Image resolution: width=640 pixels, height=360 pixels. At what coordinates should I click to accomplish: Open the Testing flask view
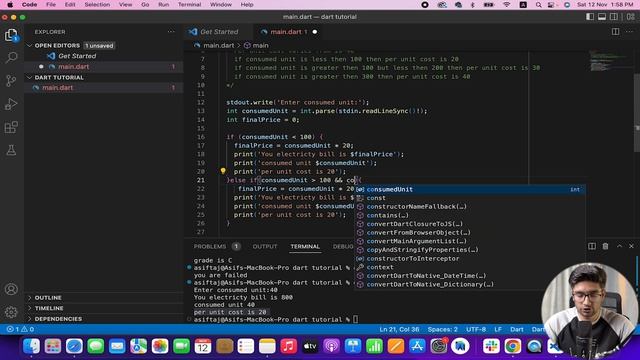tap(11, 150)
